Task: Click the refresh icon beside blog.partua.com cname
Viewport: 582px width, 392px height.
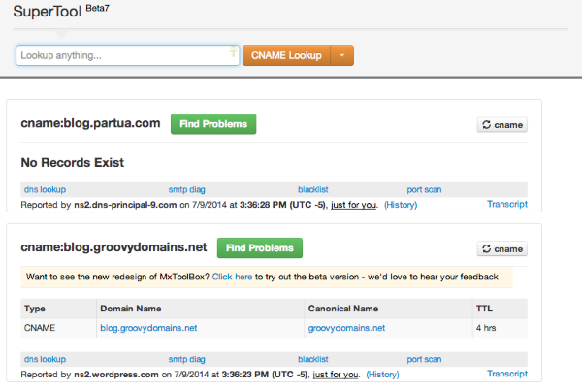Action: [x=487, y=125]
